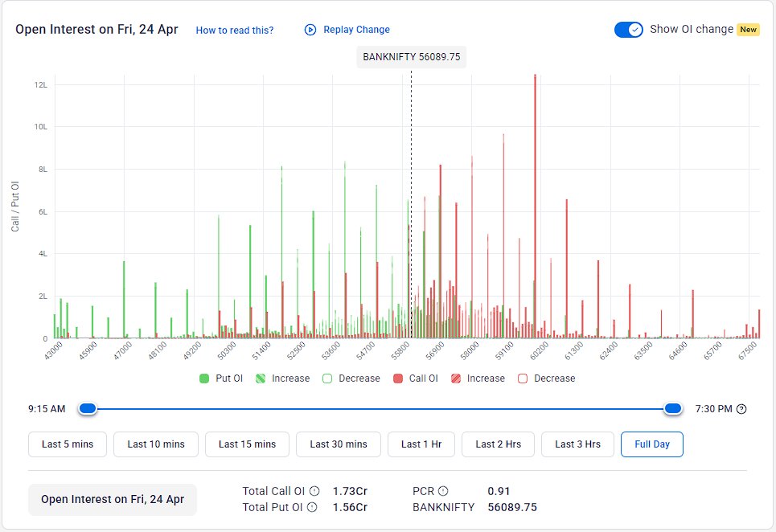Toggle red Decrease legend marker

[x=523, y=379]
